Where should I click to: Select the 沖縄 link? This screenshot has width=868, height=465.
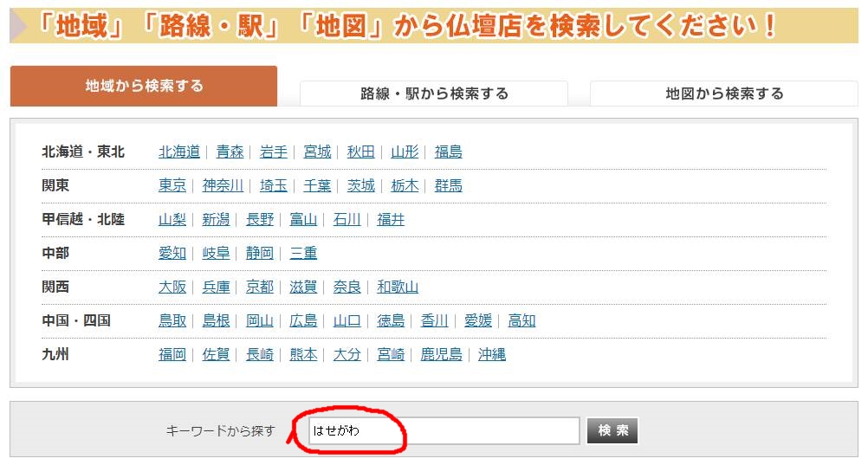pos(491,354)
